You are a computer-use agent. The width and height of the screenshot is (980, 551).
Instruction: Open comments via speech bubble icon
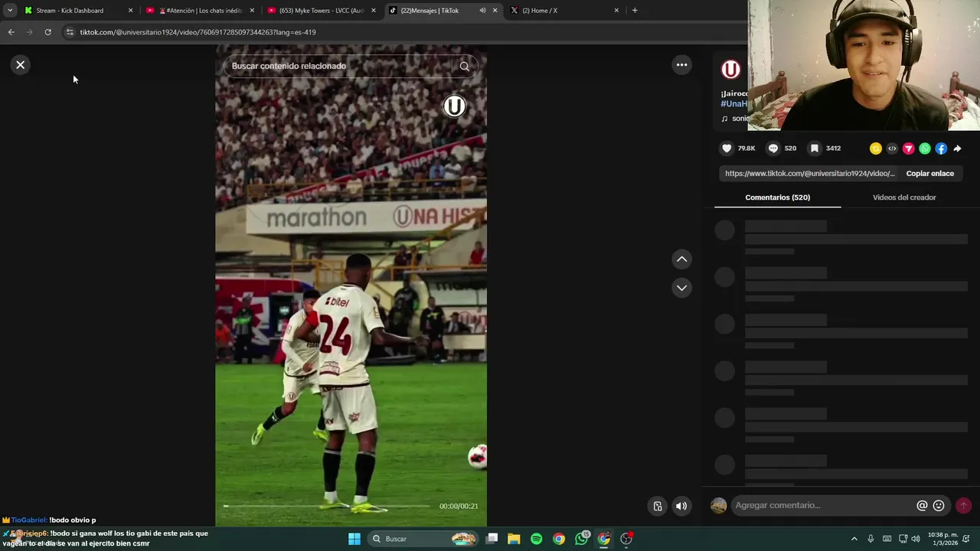[773, 148]
